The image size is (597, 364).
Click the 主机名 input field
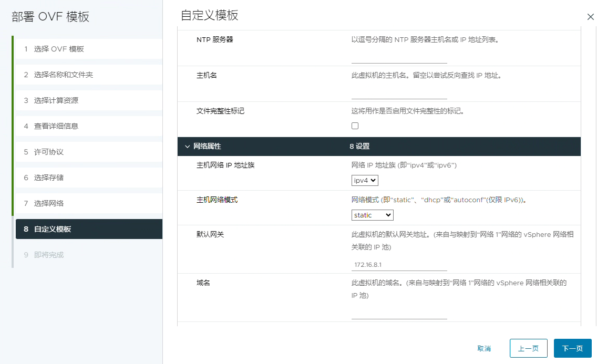(399, 93)
